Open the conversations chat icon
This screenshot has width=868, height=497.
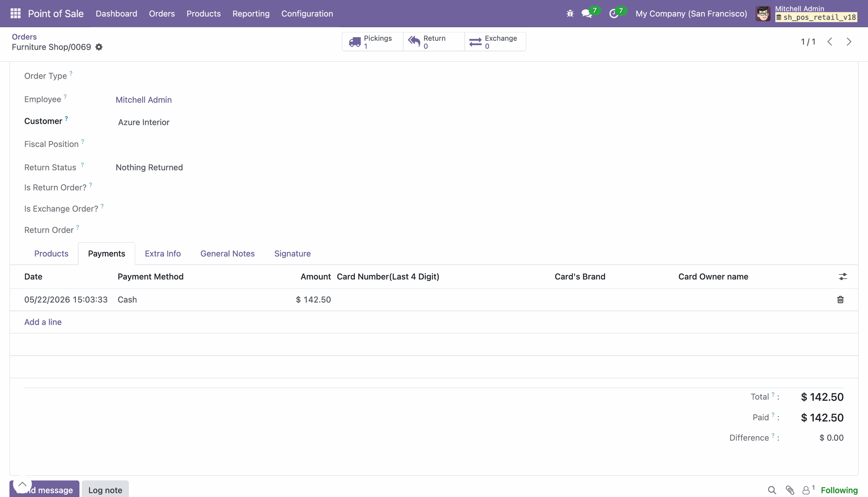point(587,14)
